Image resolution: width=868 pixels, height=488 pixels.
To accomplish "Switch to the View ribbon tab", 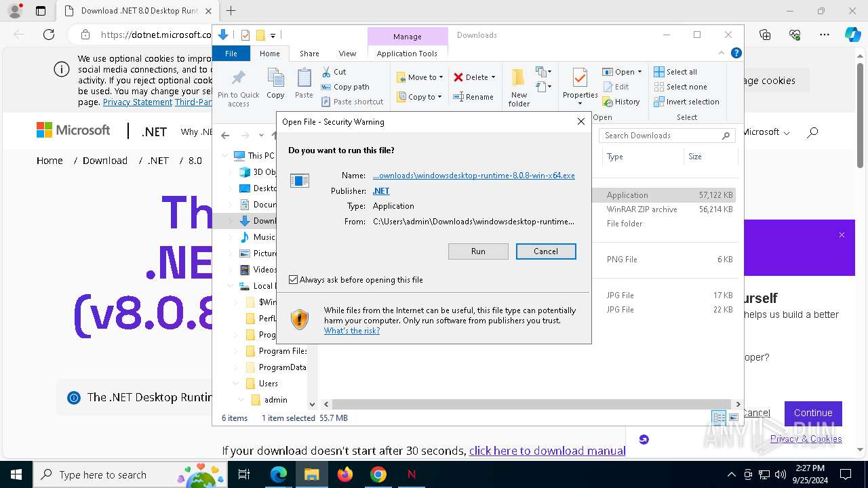I will pos(347,54).
